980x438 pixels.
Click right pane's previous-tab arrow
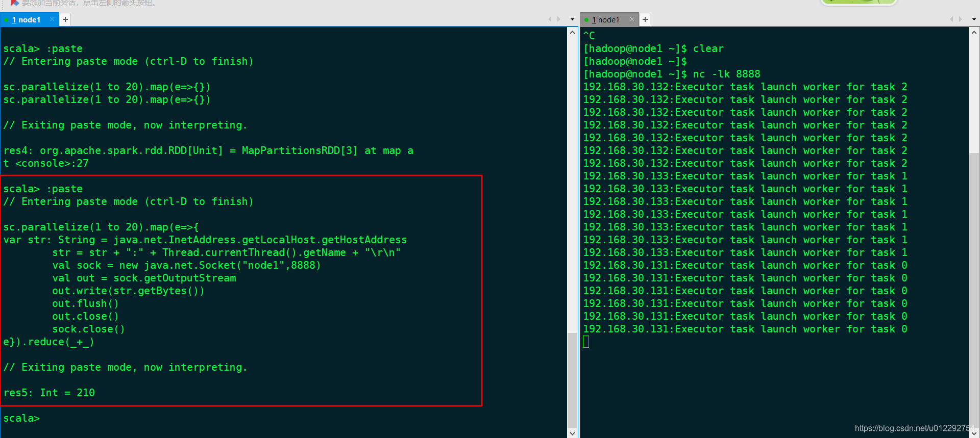click(951, 19)
